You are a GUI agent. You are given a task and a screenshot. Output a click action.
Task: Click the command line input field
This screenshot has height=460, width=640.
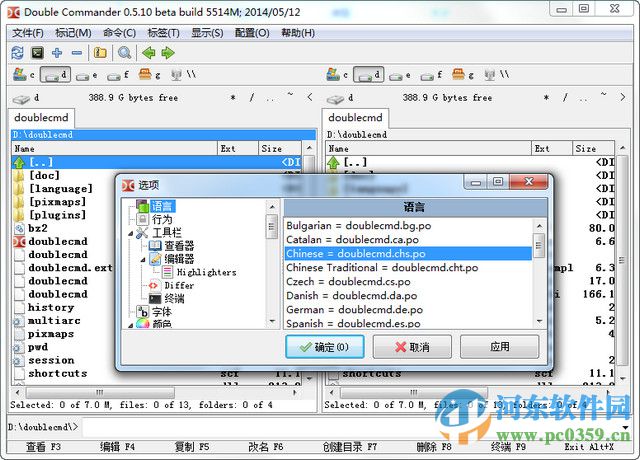351,427
